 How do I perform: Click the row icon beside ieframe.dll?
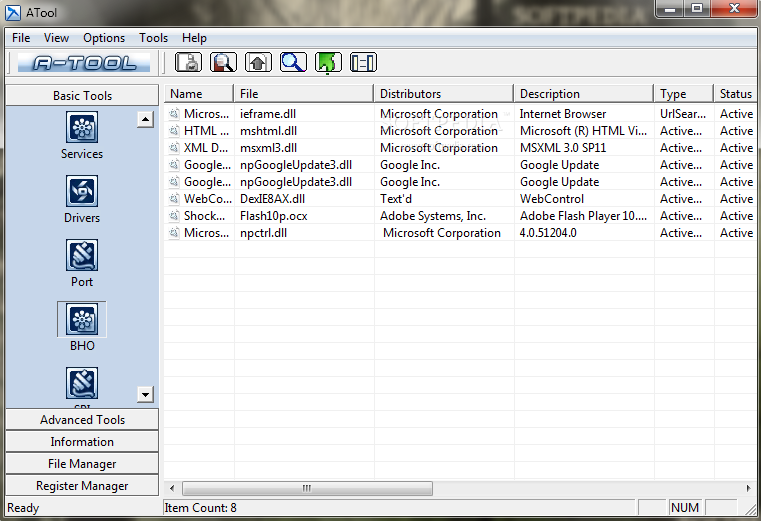174,114
